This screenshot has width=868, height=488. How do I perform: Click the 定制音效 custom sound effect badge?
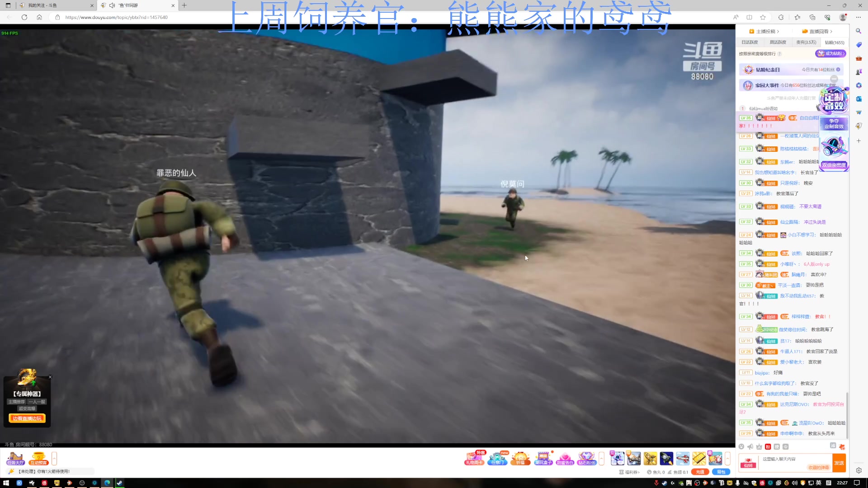pos(834,101)
